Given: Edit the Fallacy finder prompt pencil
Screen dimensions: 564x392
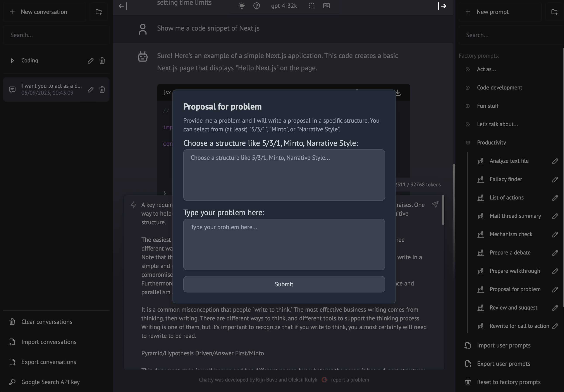Looking at the screenshot, I should [x=555, y=180].
